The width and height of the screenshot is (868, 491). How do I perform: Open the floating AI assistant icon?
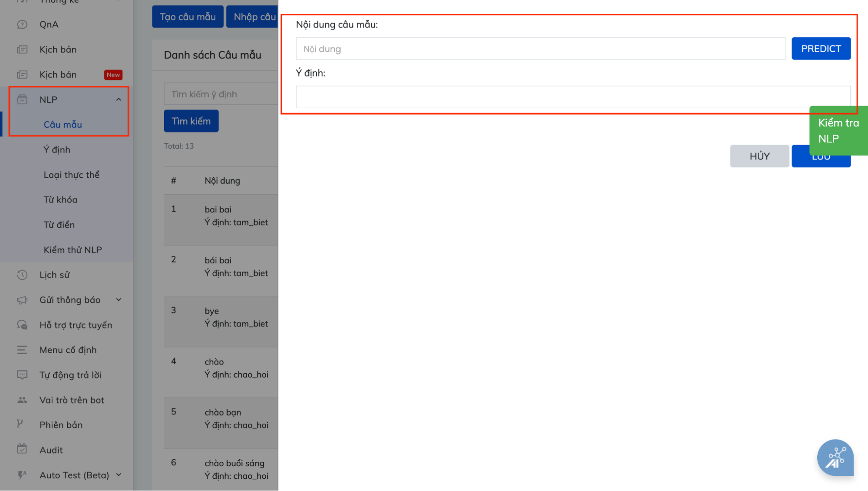[x=835, y=458]
